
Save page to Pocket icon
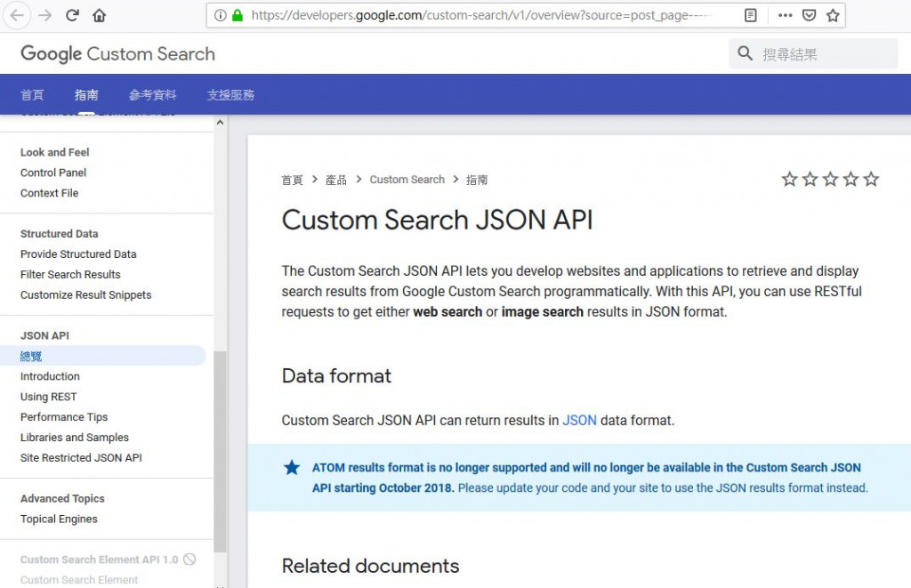click(810, 15)
